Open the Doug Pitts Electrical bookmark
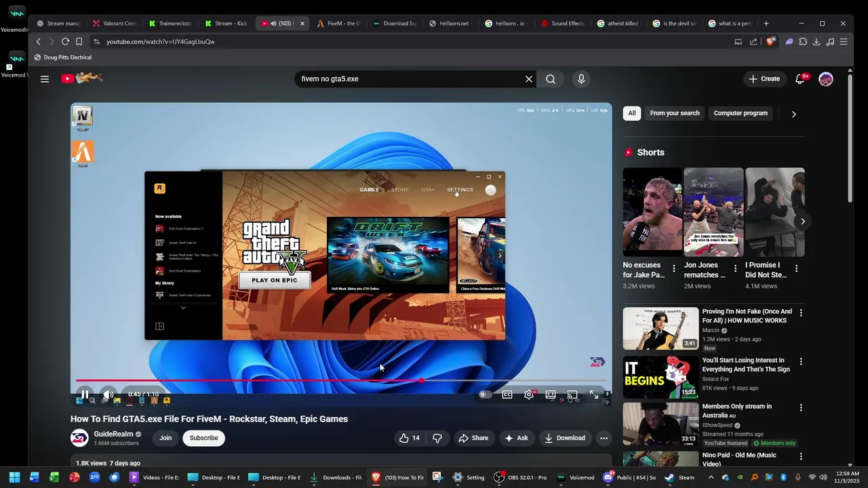Viewport: 868px width, 488px height. (x=63, y=57)
